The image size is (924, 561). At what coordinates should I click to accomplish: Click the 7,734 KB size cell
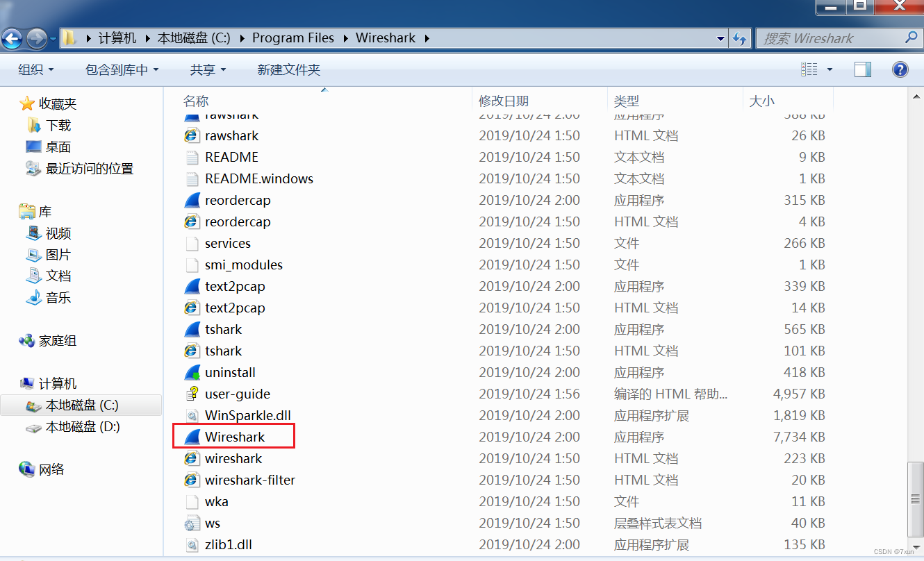799,437
